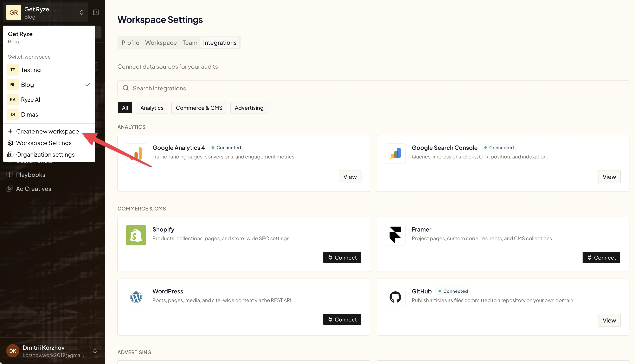
Task: Click the BL workspace badge
Action: click(13, 85)
